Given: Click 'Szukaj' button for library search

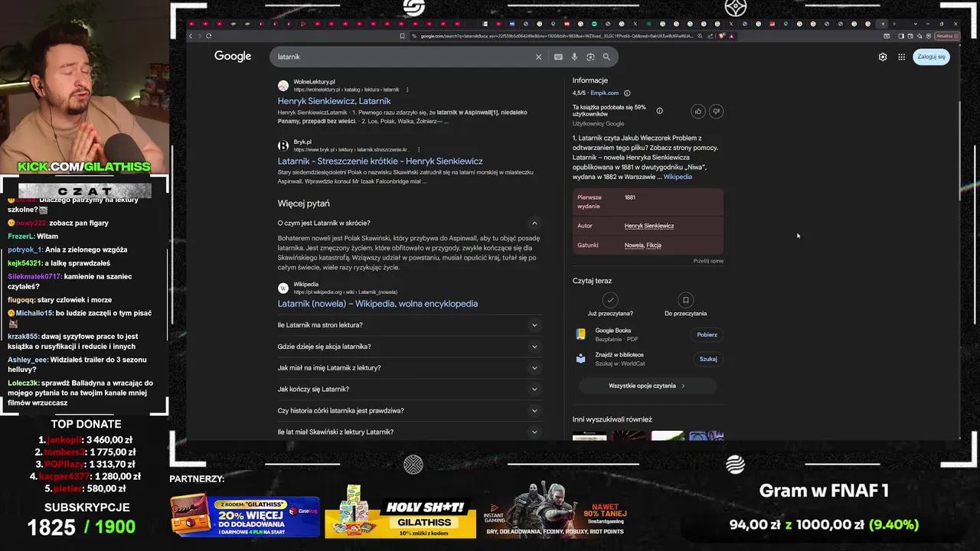Looking at the screenshot, I should point(707,359).
